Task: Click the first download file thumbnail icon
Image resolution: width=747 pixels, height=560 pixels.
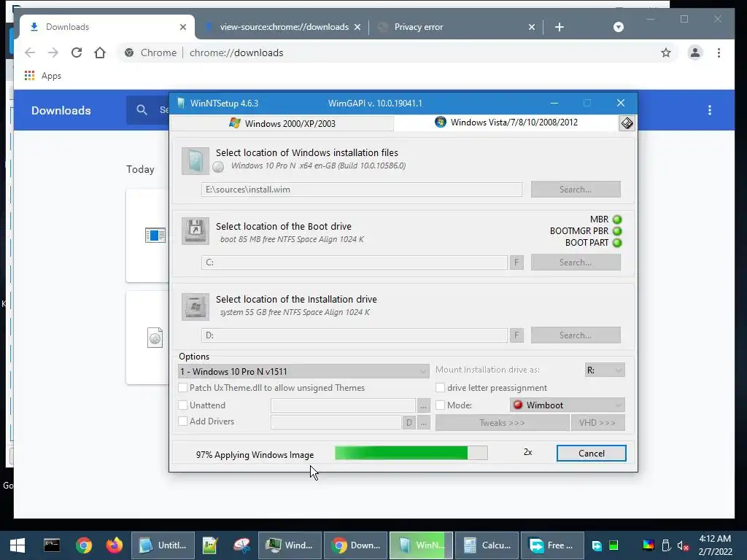Action: [155, 236]
